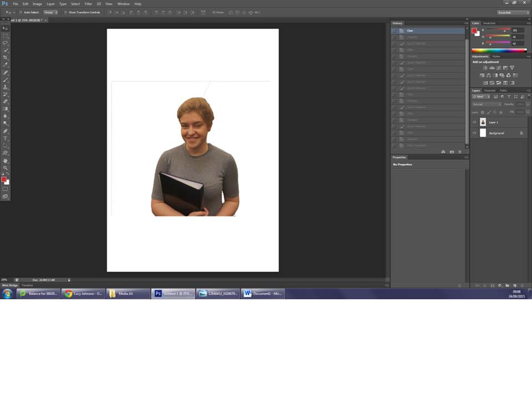532x399 pixels.
Task: Add a Brightness/Contrast adjustment
Action: click(485, 68)
